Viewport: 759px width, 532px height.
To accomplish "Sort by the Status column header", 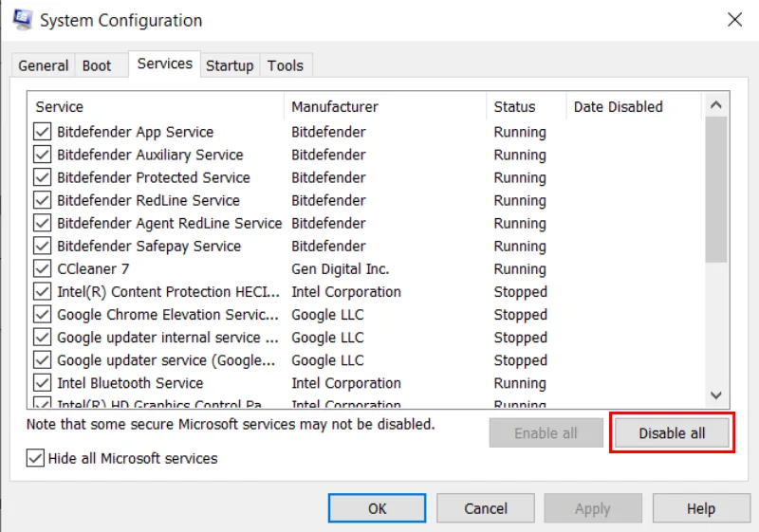I will tap(526, 106).
